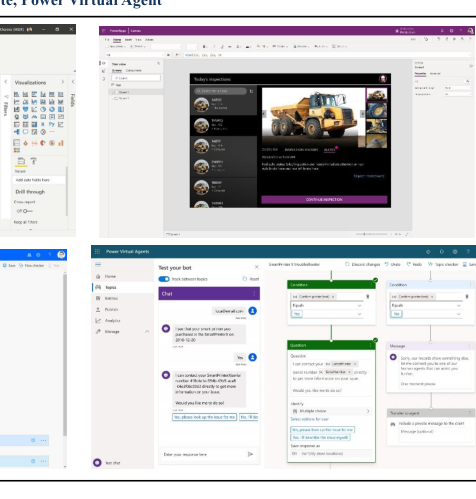Switch to Components tab in Tree view
The height and width of the screenshot is (499, 476).
click(133, 70)
